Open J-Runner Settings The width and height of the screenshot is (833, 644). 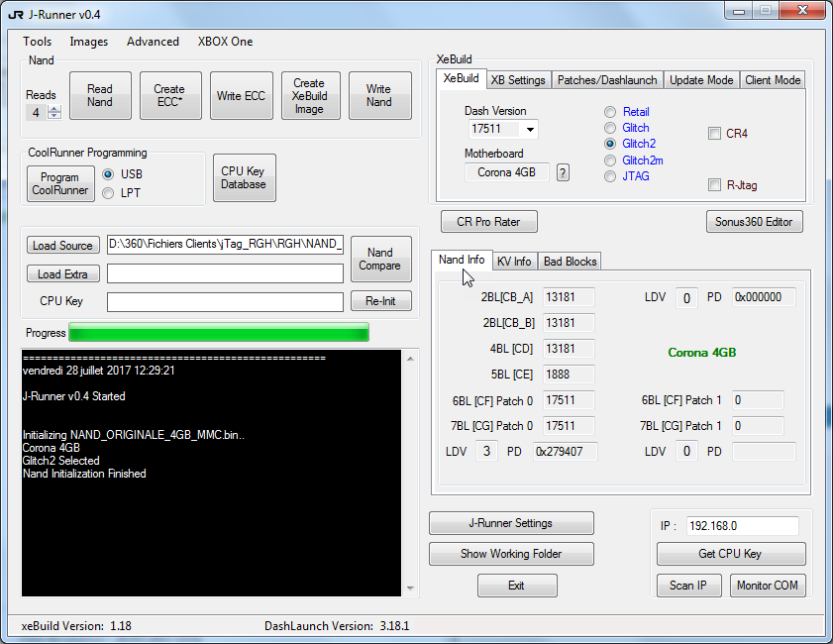point(511,523)
